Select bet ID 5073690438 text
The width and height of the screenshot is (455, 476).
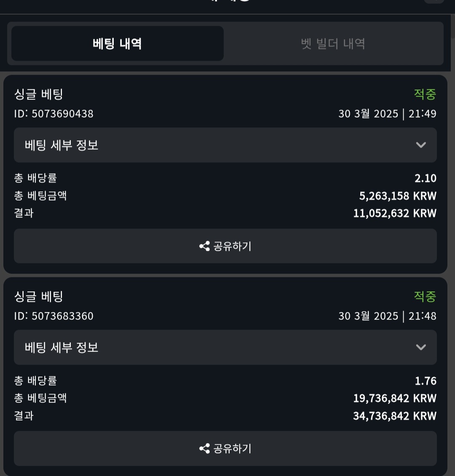pyautogui.click(x=54, y=114)
